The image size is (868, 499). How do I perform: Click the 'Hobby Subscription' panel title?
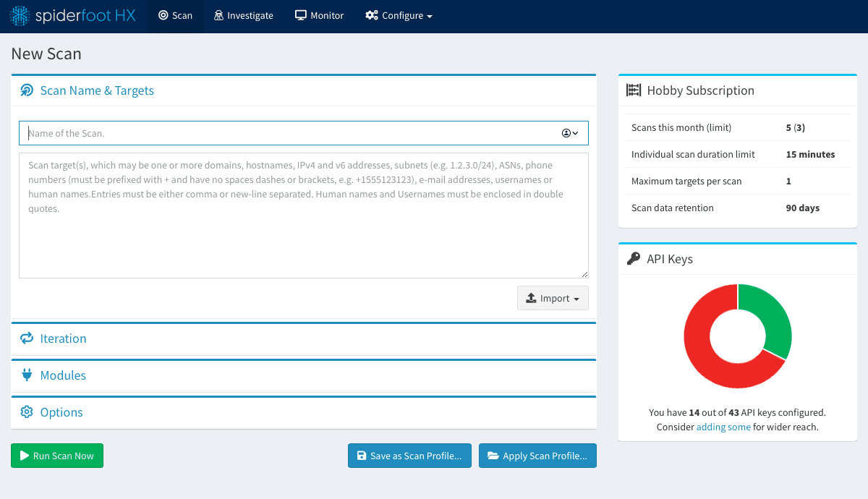(701, 90)
